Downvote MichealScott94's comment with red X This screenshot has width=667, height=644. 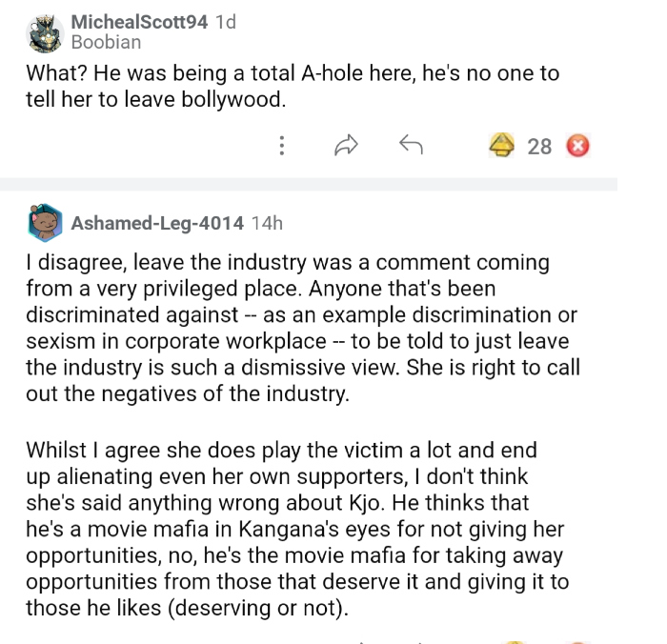pos(577,146)
